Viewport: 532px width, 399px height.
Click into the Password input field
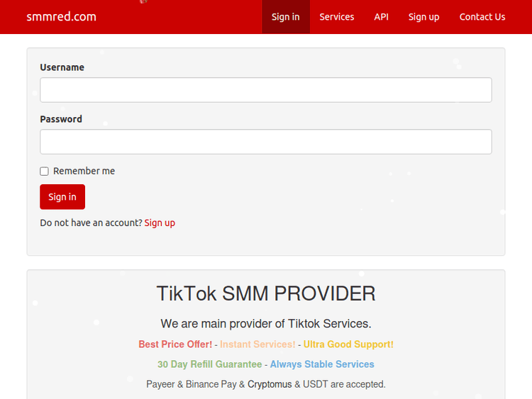pos(265,142)
